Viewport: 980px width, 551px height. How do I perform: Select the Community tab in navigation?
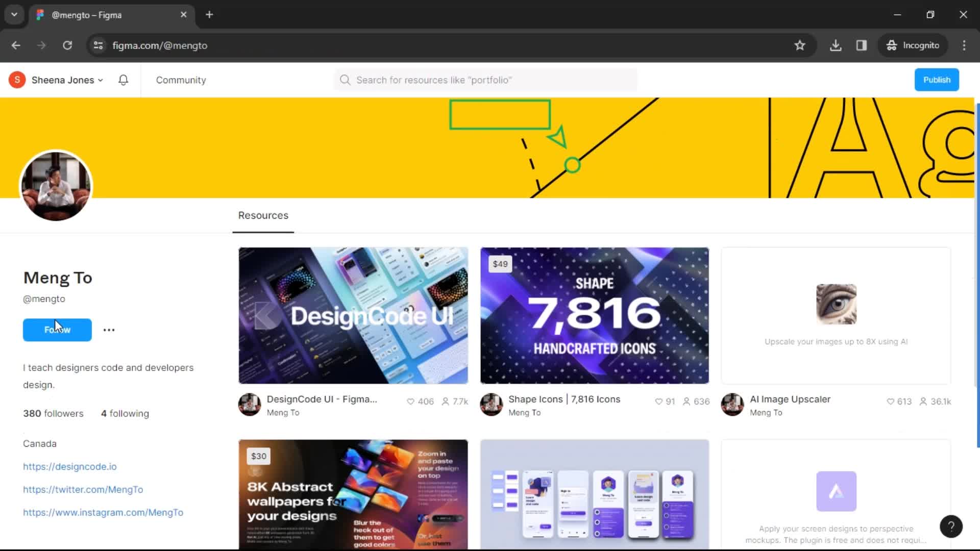(x=180, y=80)
